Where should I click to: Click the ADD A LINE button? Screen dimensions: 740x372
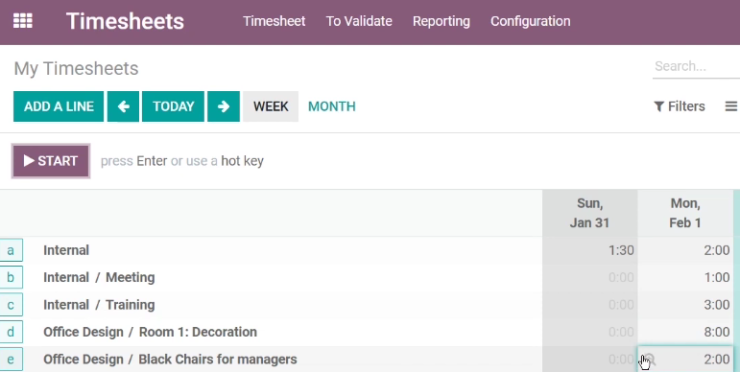point(59,107)
